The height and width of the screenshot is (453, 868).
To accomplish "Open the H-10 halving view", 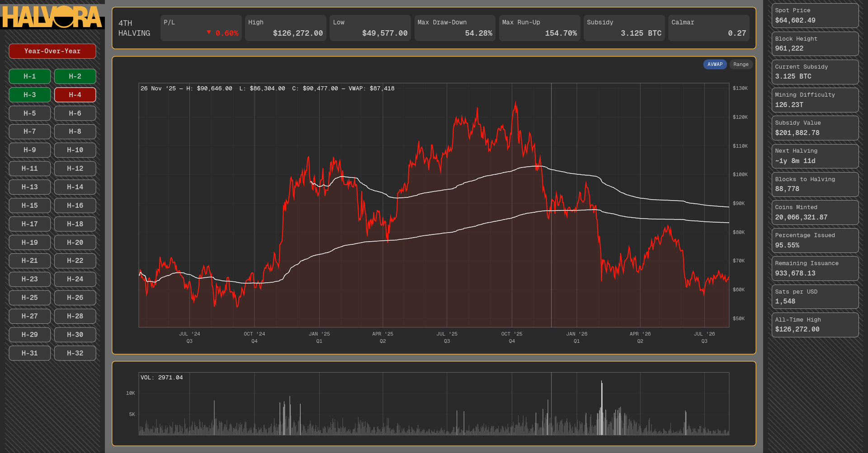I will pos(75,150).
